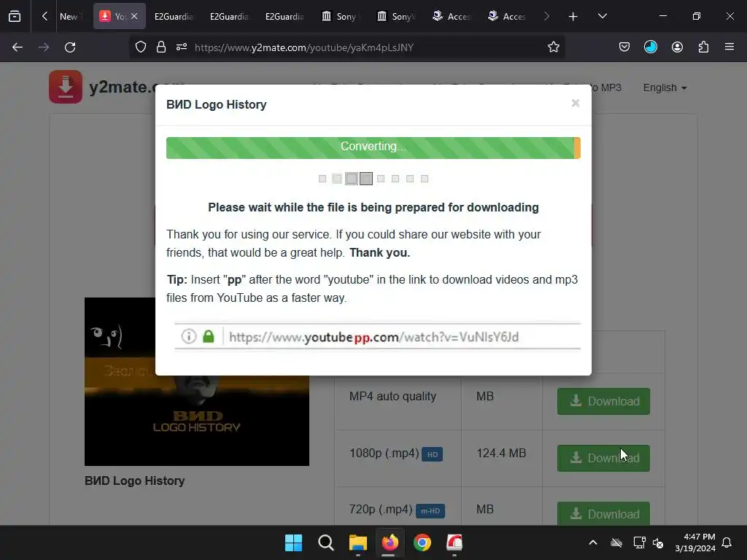Open site permissions icon in address bar
Viewport: 747px width, 560px height.
click(x=182, y=47)
